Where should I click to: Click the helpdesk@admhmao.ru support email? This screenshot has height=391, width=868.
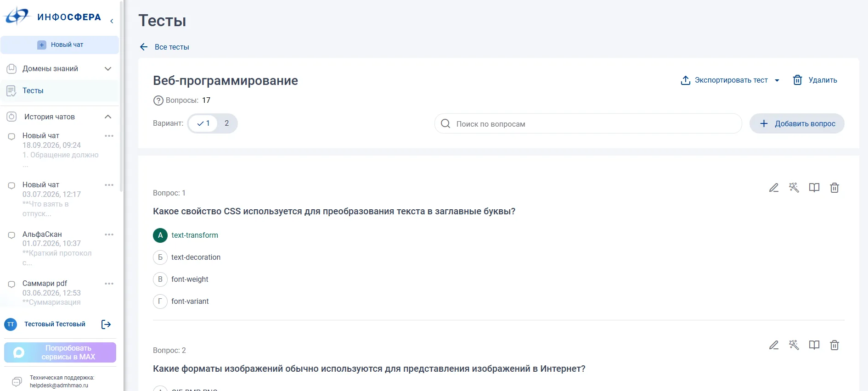tap(59, 385)
